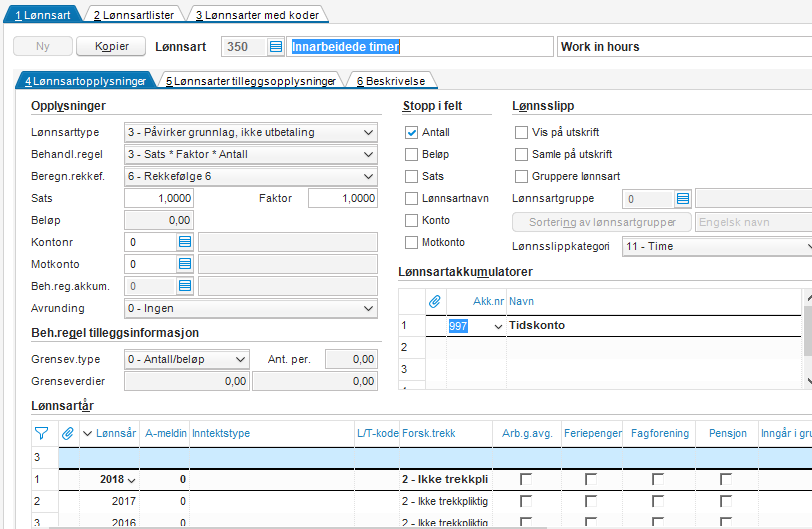Switch to Lønnsartlister tab

134,15
